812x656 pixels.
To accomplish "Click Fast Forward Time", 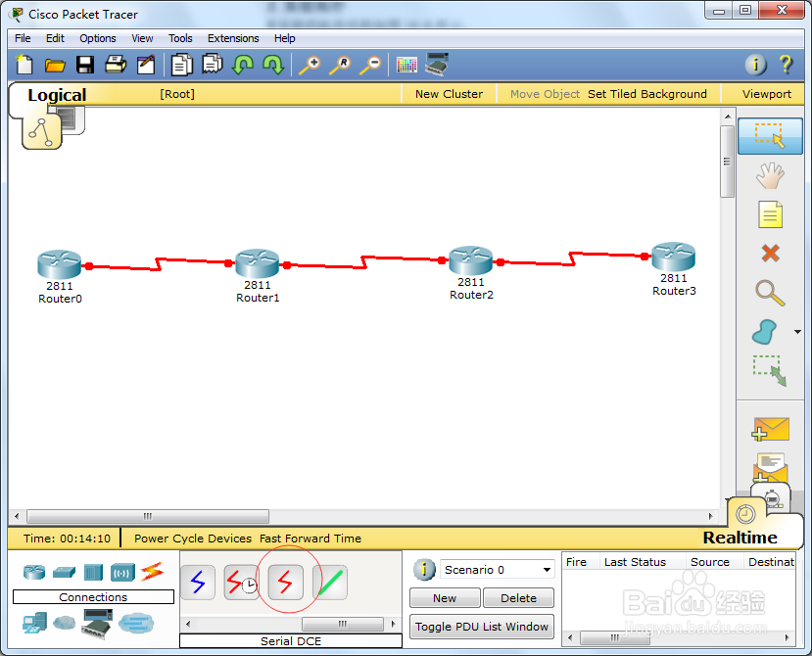I will point(310,539).
